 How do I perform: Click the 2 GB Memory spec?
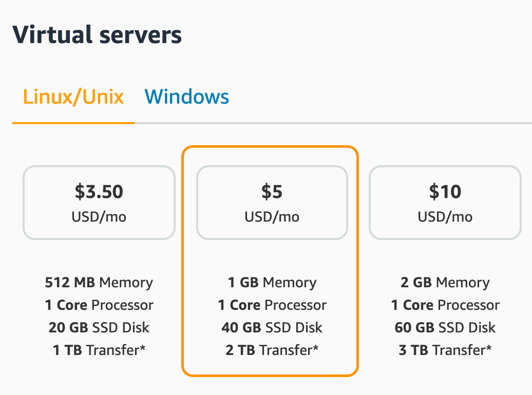pos(445,283)
